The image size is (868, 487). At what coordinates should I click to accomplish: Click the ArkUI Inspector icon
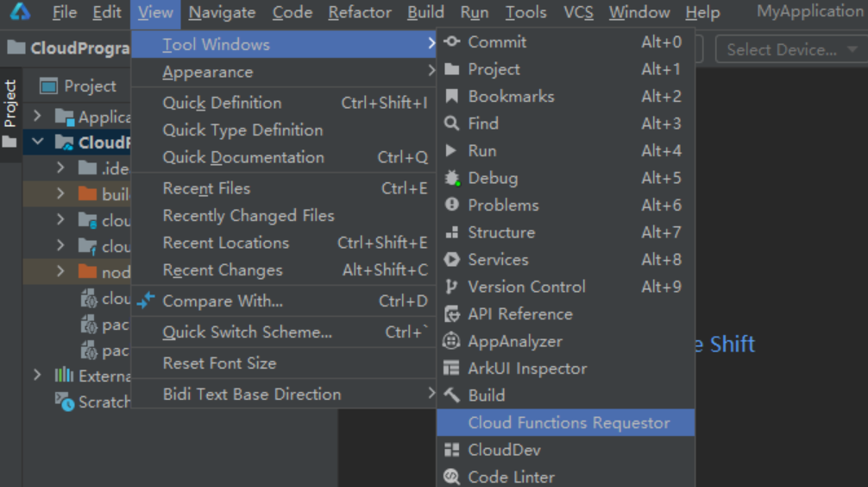tap(451, 369)
